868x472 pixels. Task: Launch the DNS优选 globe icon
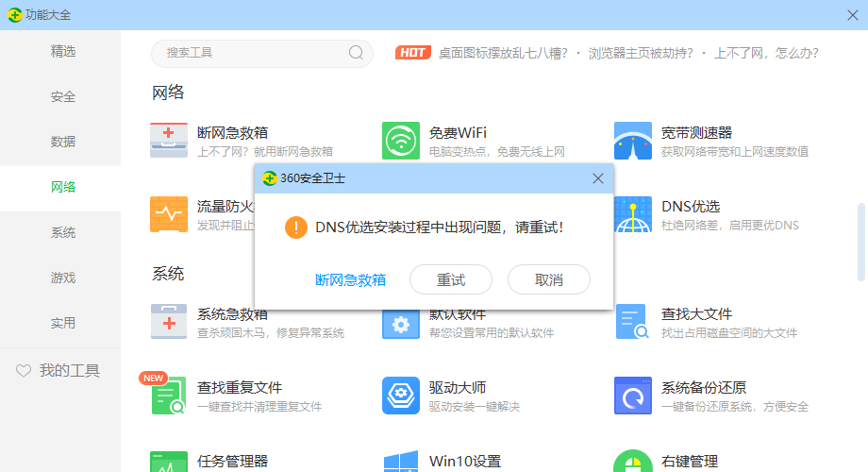point(633,214)
